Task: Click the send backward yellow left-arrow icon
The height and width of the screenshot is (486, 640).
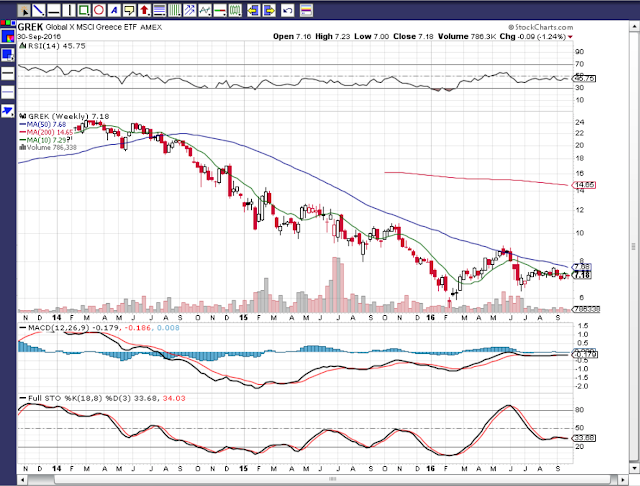Action: 253,10
